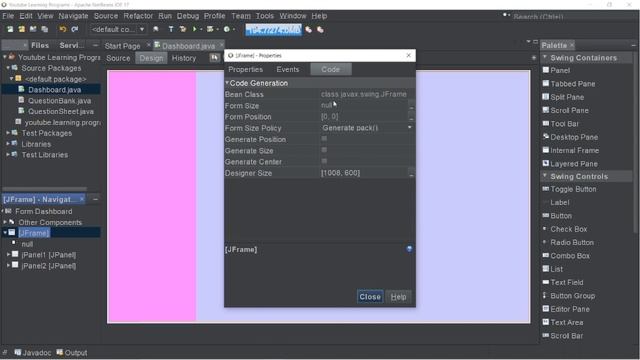This screenshot has height=360, width=640.
Task: Open the Navigate menu
Action: [x=73, y=16]
